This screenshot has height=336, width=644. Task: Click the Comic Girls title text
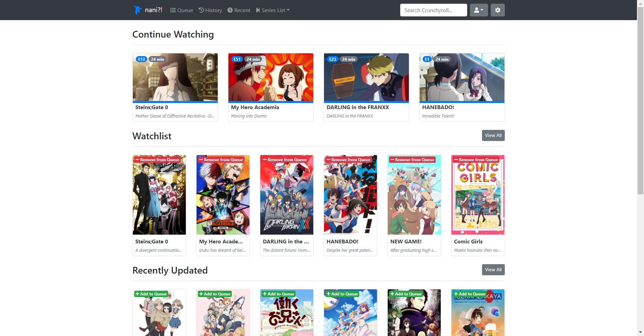tap(468, 242)
